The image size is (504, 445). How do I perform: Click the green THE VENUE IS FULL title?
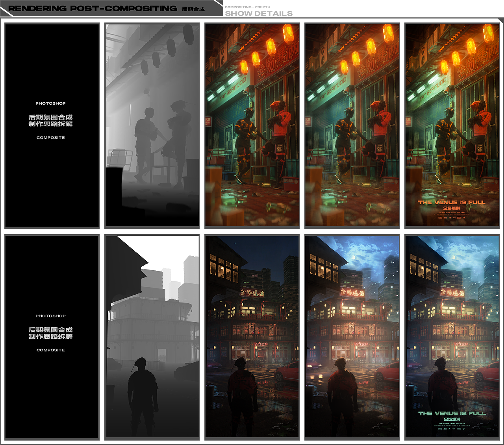point(452,414)
